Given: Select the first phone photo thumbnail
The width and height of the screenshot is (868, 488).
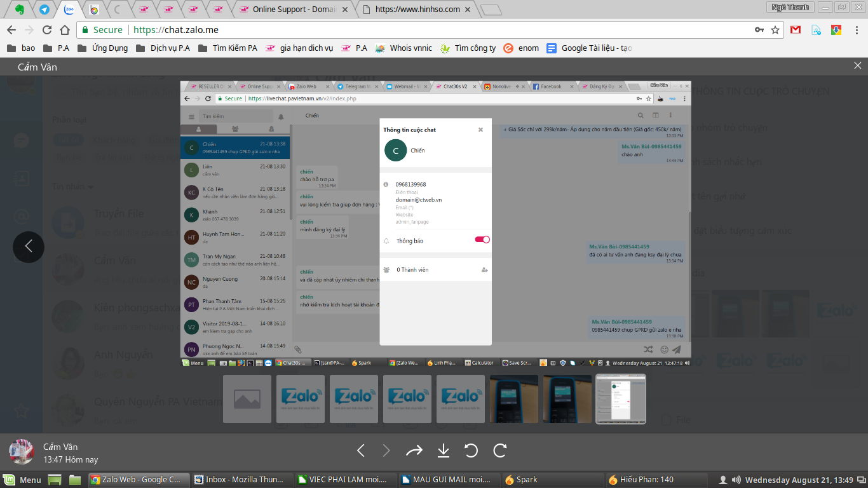Looking at the screenshot, I should [514, 399].
